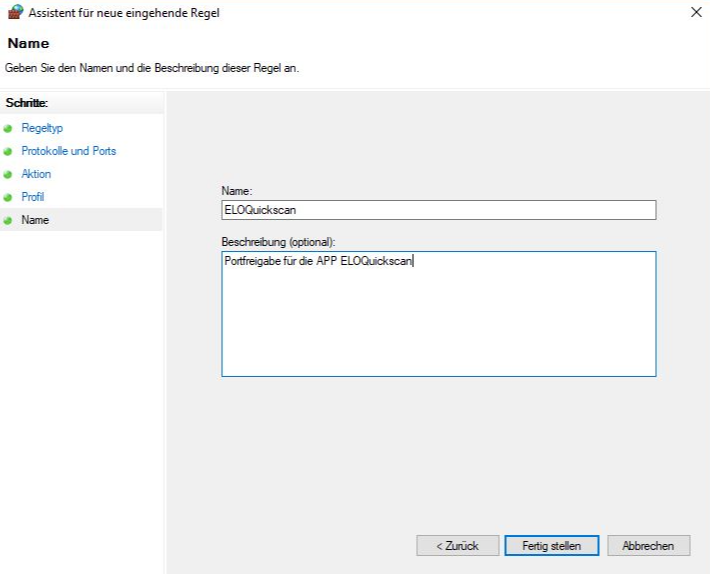710x574 pixels.
Task: Switch to the Profil step
Action: (x=33, y=197)
